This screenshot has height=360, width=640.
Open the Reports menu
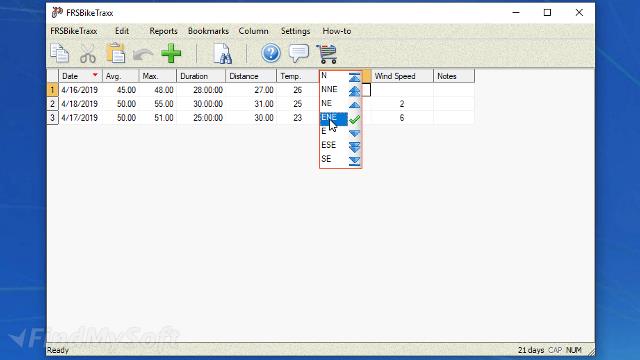click(163, 31)
